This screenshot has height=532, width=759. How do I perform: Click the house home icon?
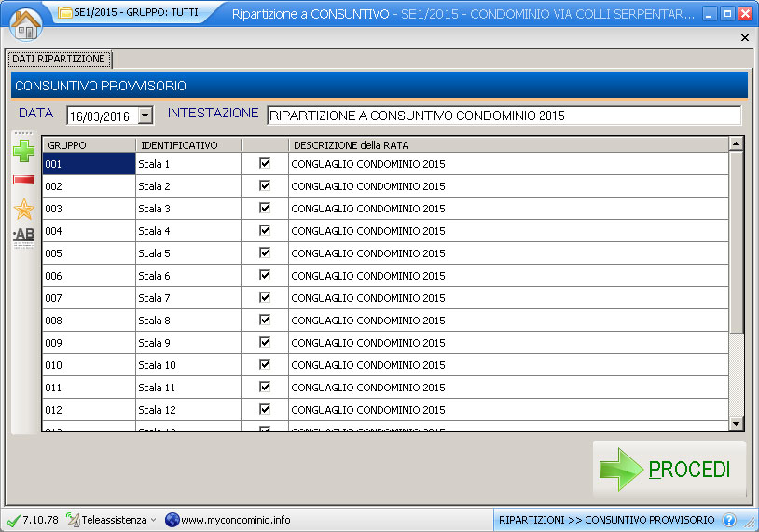[x=25, y=22]
